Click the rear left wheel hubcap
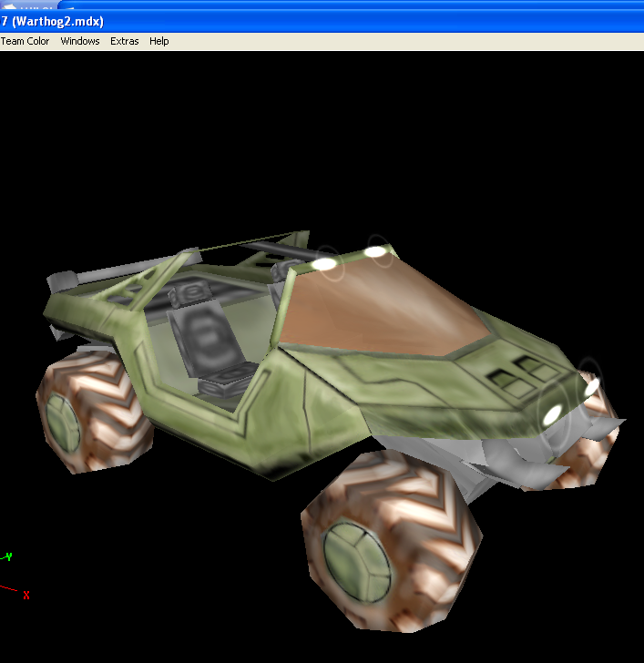Screen dimensions: 644x663 coord(63,423)
